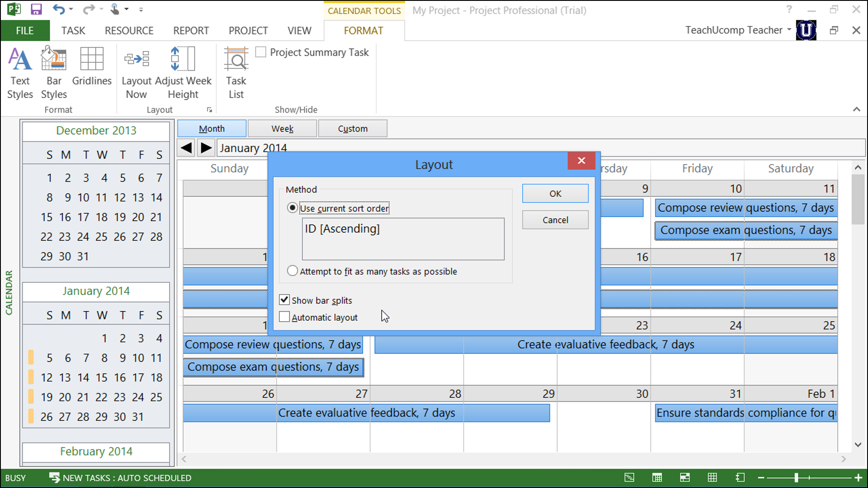Open the VIEW menu tab
The width and height of the screenshot is (868, 488).
(300, 30)
